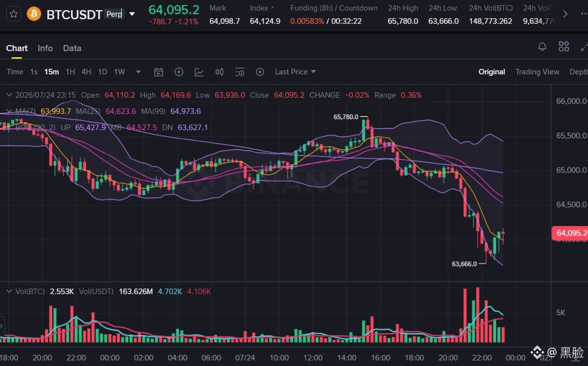
Task: Open the chart layout grid icon
Action: 564,47
